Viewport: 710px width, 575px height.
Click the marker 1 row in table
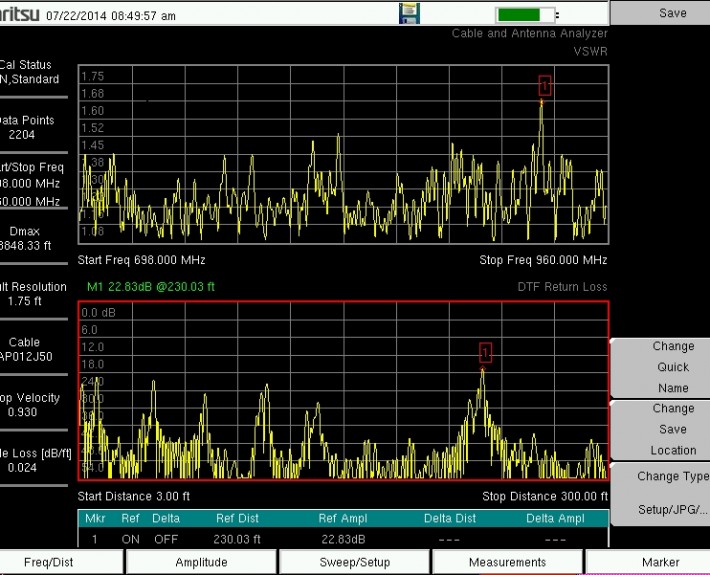point(342,537)
